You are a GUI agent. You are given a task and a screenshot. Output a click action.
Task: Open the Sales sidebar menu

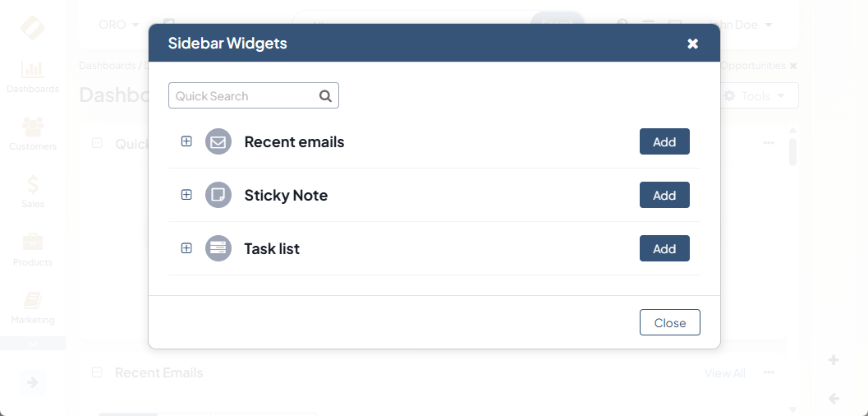coord(33,192)
